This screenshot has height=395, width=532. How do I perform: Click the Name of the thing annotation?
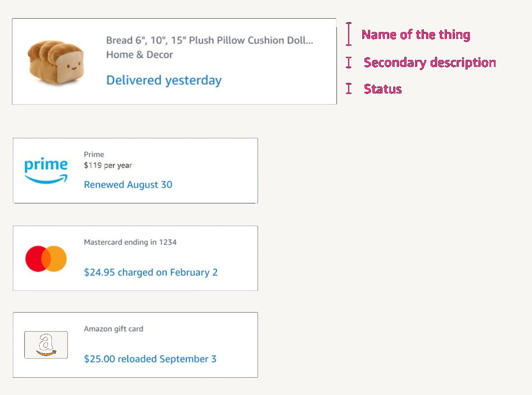pyautogui.click(x=416, y=35)
